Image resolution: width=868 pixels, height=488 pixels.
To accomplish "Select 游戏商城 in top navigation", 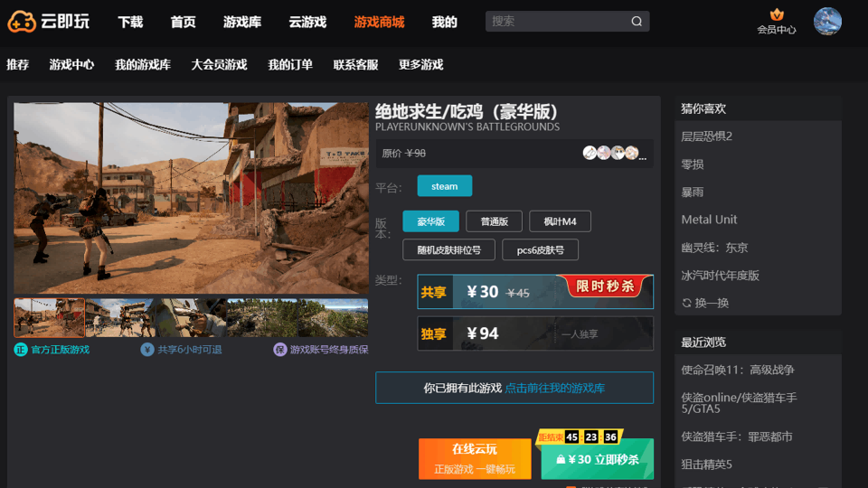I will click(x=379, y=22).
